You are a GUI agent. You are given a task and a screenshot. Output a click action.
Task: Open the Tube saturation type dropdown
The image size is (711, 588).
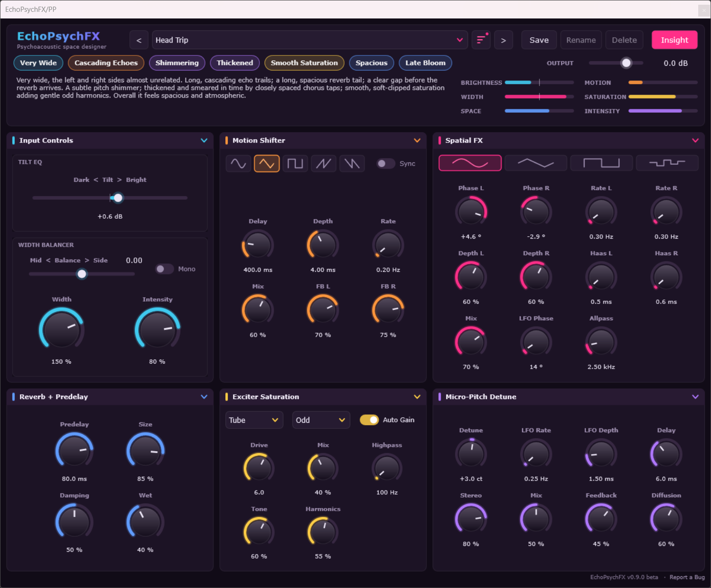[254, 420]
